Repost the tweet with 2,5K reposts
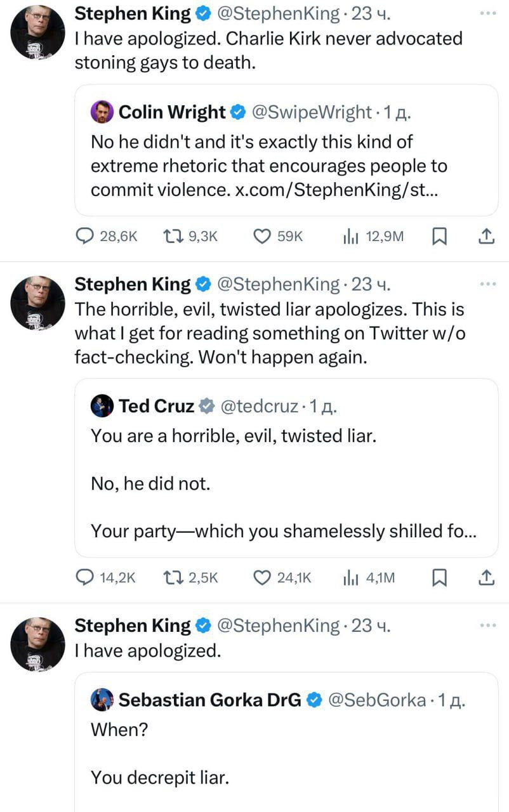 click(x=173, y=577)
